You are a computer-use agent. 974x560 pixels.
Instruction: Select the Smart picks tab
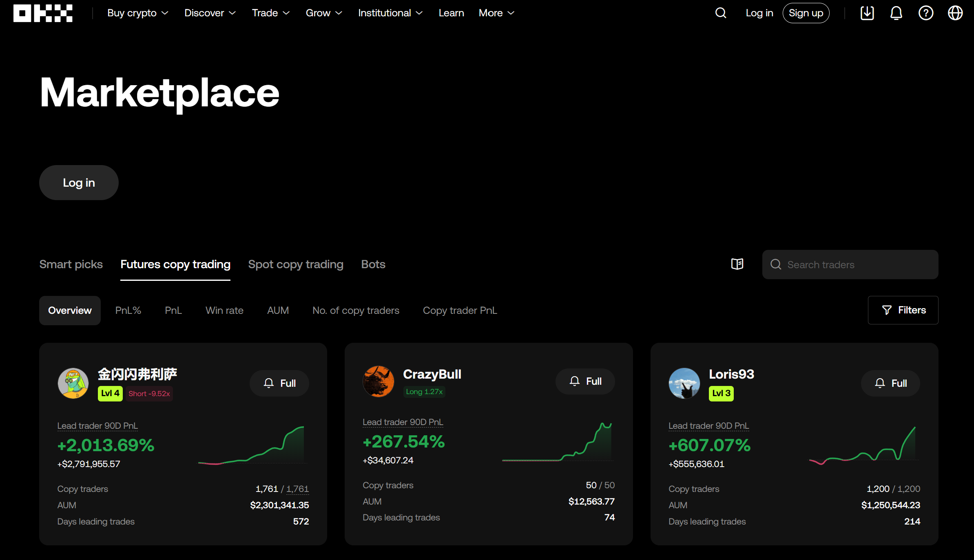[71, 264]
